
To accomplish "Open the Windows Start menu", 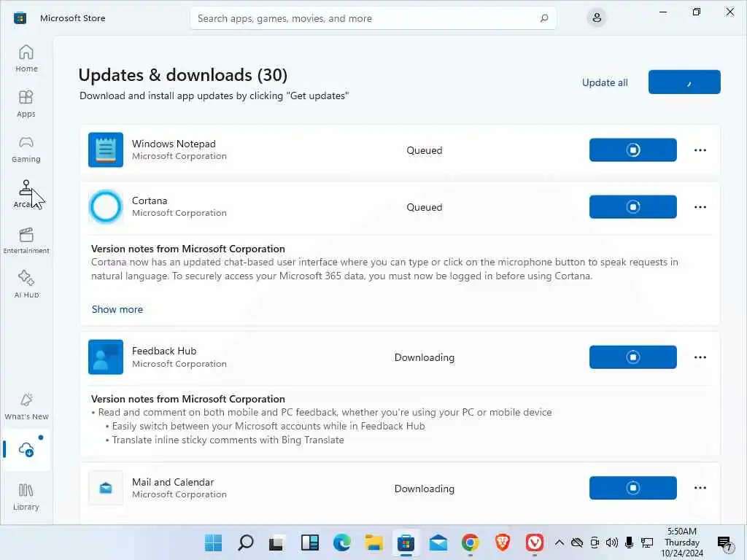I will point(213,542).
